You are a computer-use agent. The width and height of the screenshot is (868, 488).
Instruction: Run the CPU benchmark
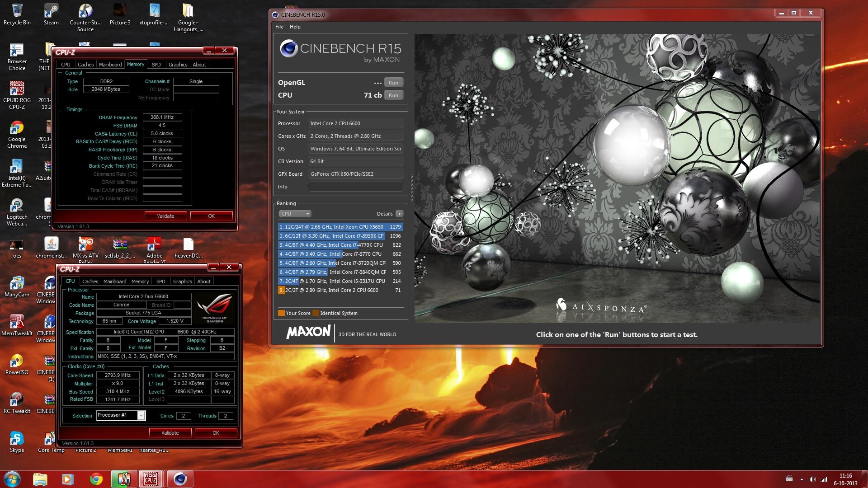point(393,95)
